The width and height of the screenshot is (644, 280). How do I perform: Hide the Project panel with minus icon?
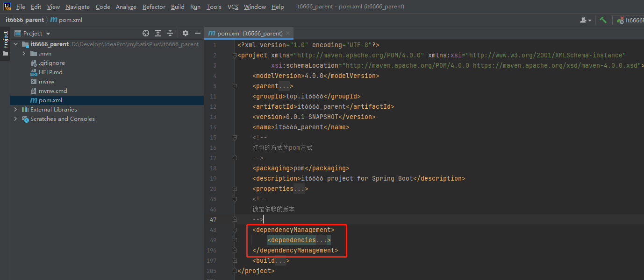(x=197, y=33)
